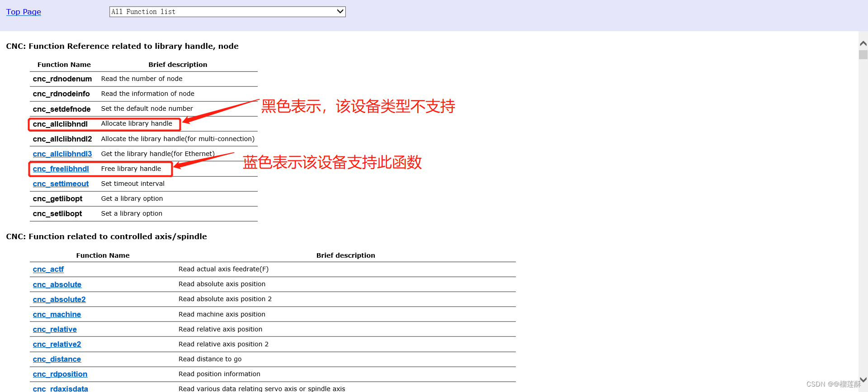
Task: Click 'Read position information' description
Action: click(219, 374)
